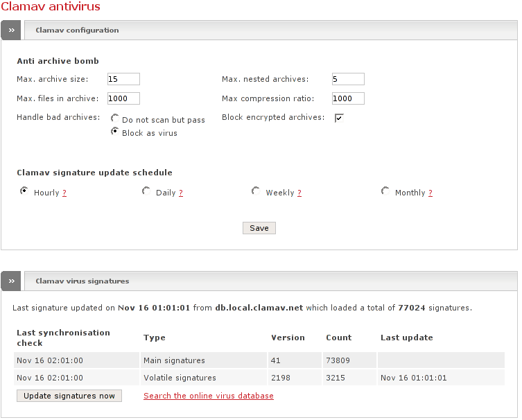Select the Monthly update schedule
This screenshot has width=522, height=420.
pos(385,191)
